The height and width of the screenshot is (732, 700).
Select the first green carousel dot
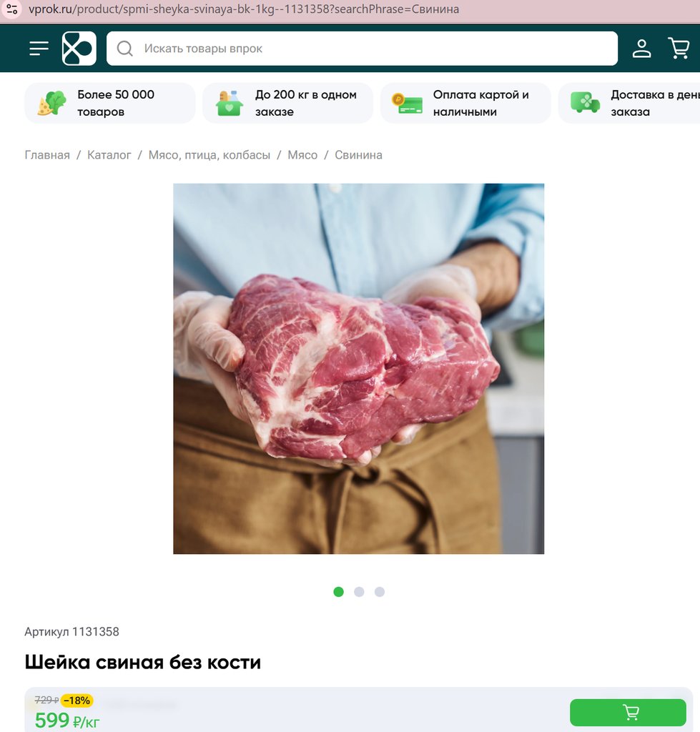pyautogui.click(x=338, y=592)
